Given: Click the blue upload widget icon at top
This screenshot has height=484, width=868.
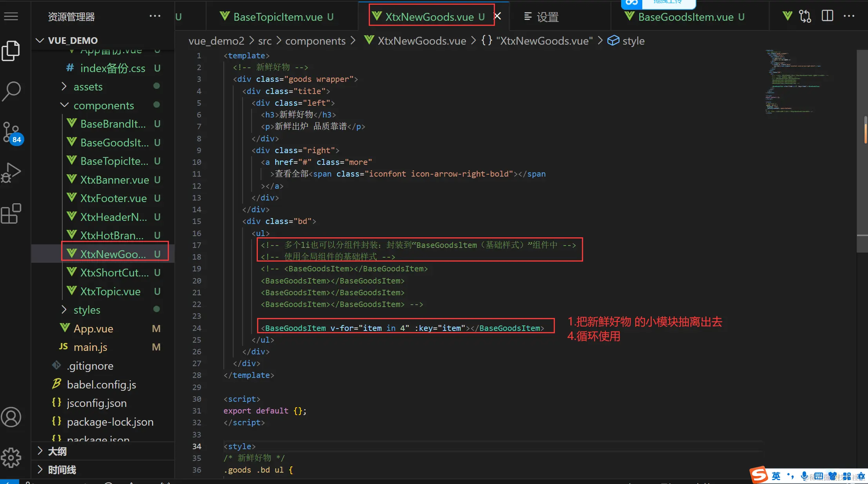Looking at the screenshot, I should [631, 3].
